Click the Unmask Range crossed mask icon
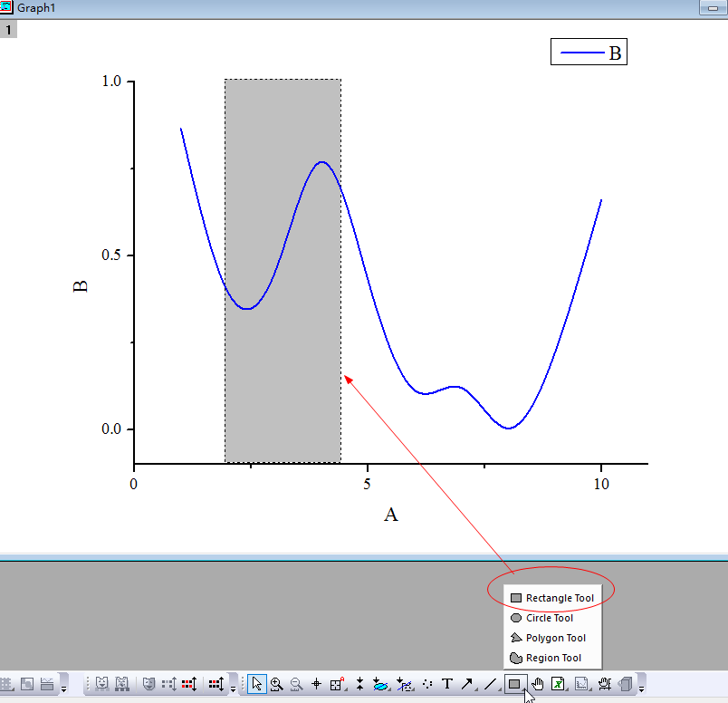 tap(121, 684)
